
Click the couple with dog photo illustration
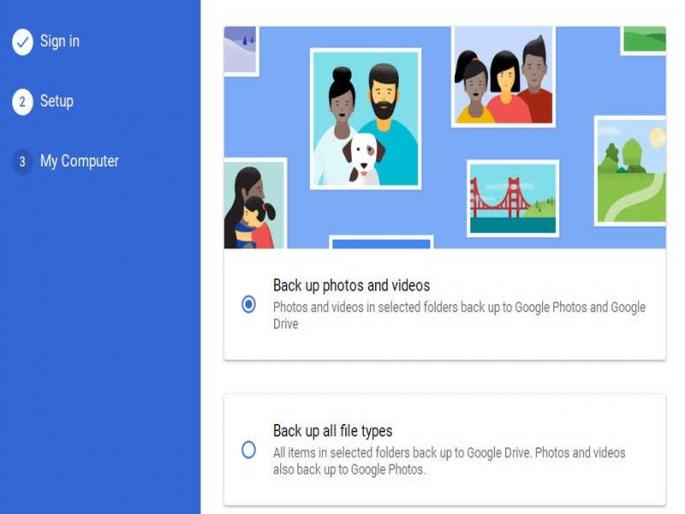point(366,119)
